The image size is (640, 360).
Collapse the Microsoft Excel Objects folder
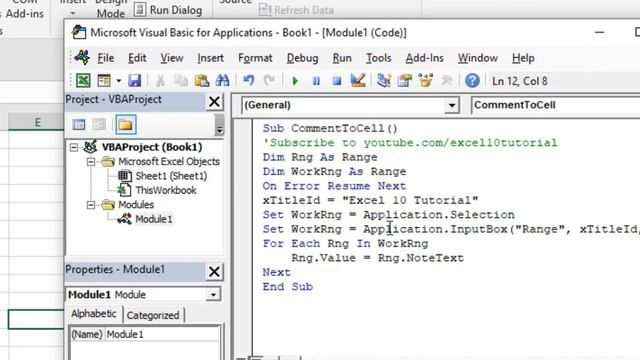[91, 162]
